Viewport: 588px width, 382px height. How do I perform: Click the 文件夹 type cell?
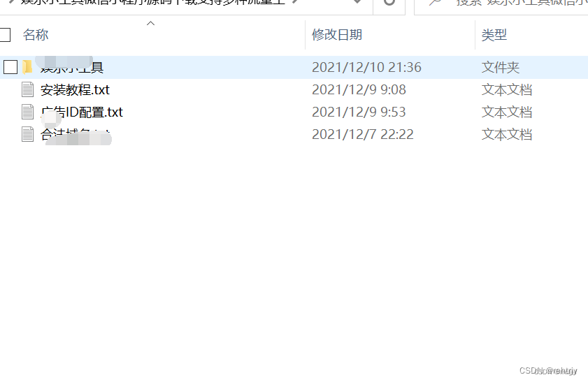pyautogui.click(x=500, y=68)
